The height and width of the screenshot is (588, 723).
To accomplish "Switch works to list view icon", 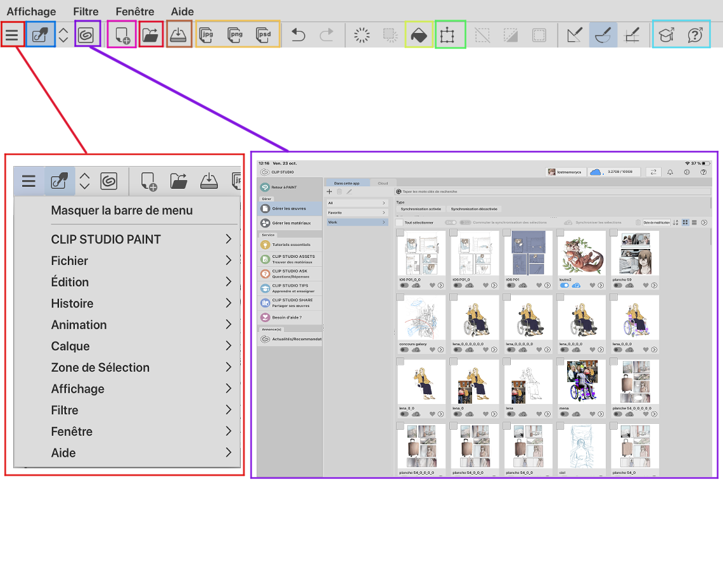I will [x=694, y=222].
